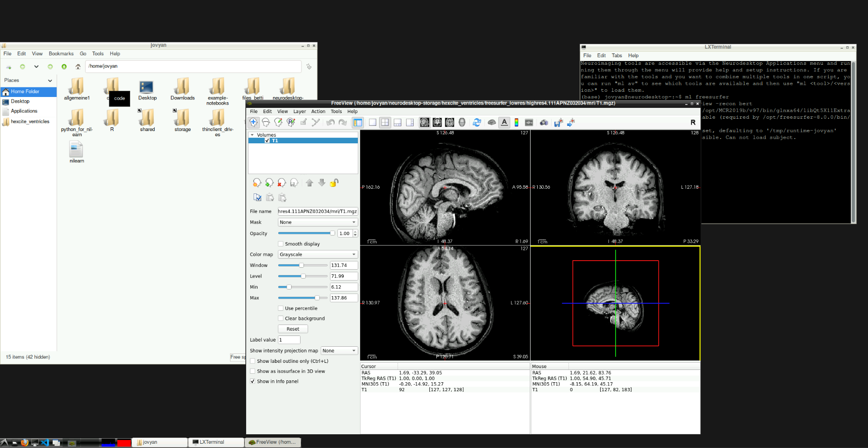The image size is (868, 448).
Task: Open the FreeView Action menu
Action: 318,112
